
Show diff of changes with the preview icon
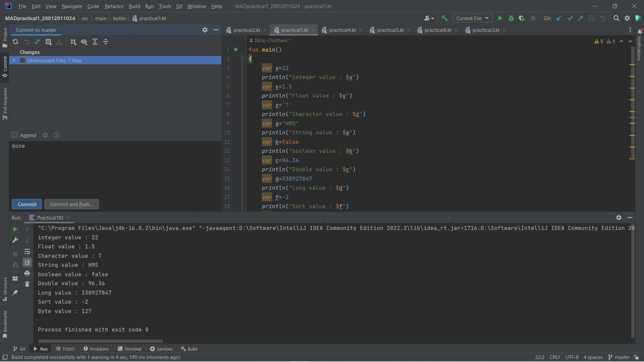84,42
